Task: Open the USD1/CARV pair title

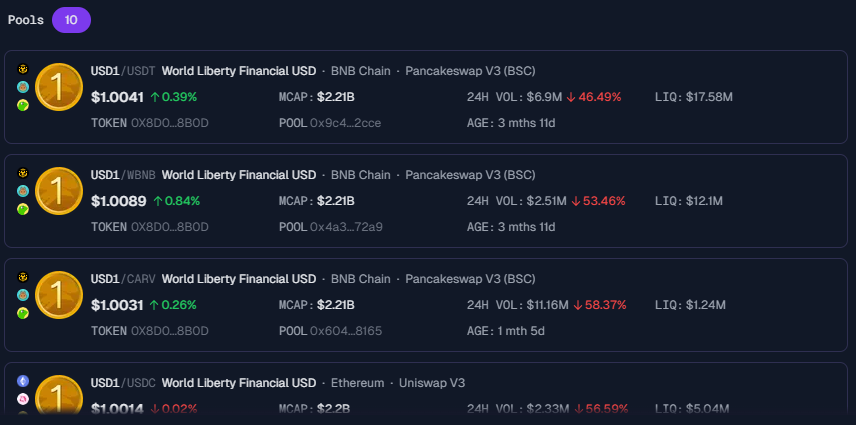Action: [123, 279]
